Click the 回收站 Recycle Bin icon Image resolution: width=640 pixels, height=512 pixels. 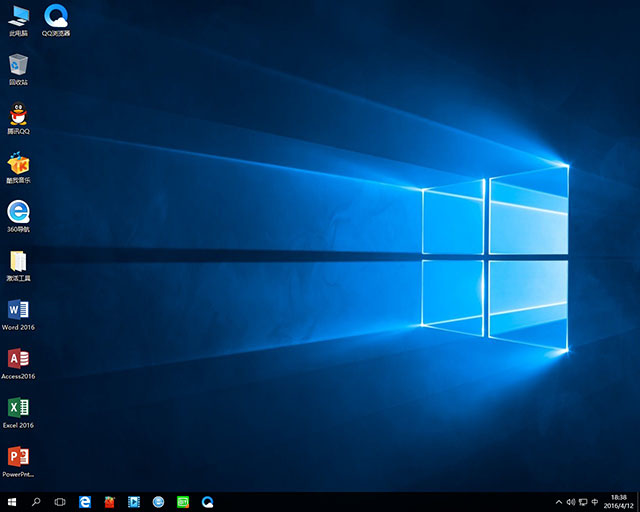tap(18, 66)
